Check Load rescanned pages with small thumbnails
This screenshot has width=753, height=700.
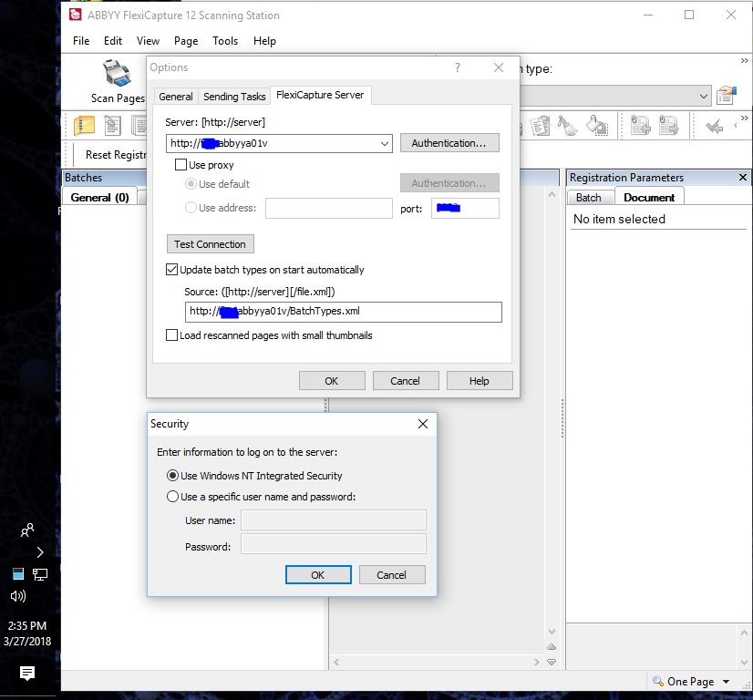click(x=172, y=335)
